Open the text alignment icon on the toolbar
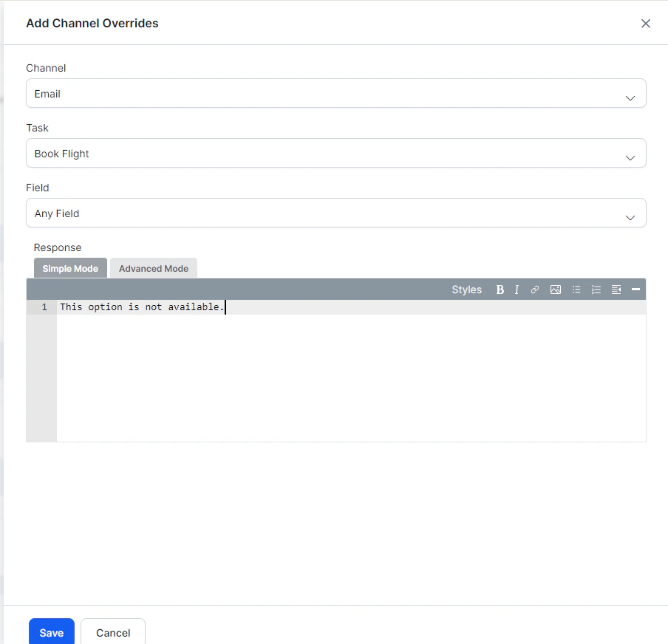The image size is (668, 644). (616, 290)
